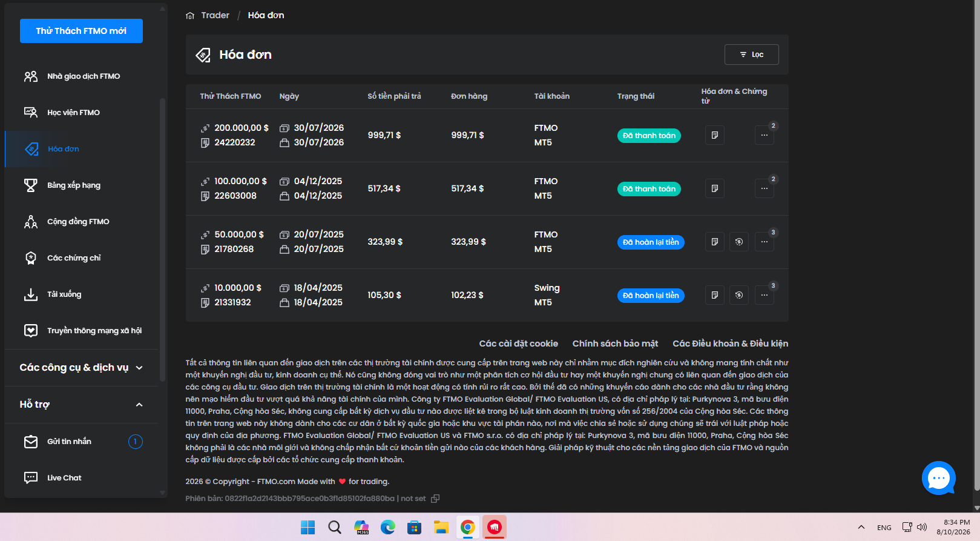Copy version string using copy icon
This screenshot has width=980, height=541.
click(435, 499)
